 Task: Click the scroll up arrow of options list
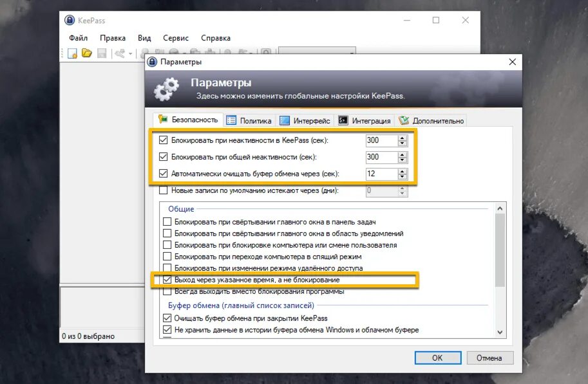[x=500, y=208]
